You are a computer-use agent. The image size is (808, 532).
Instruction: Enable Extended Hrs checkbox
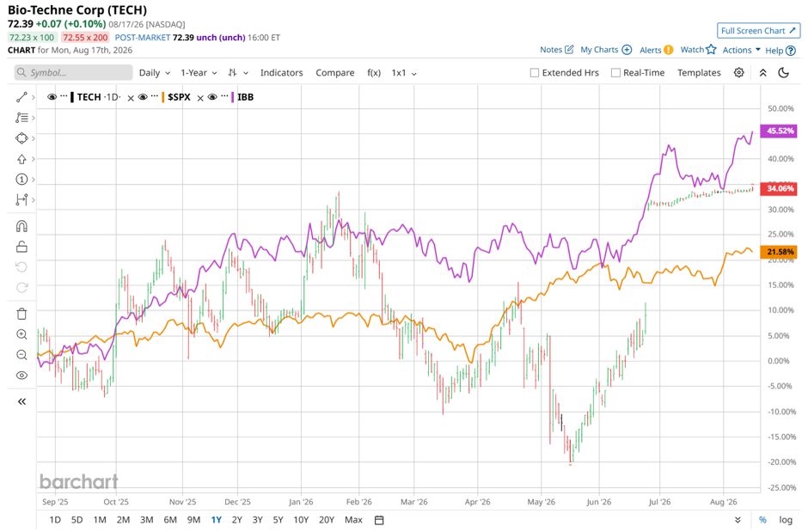click(x=535, y=72)
